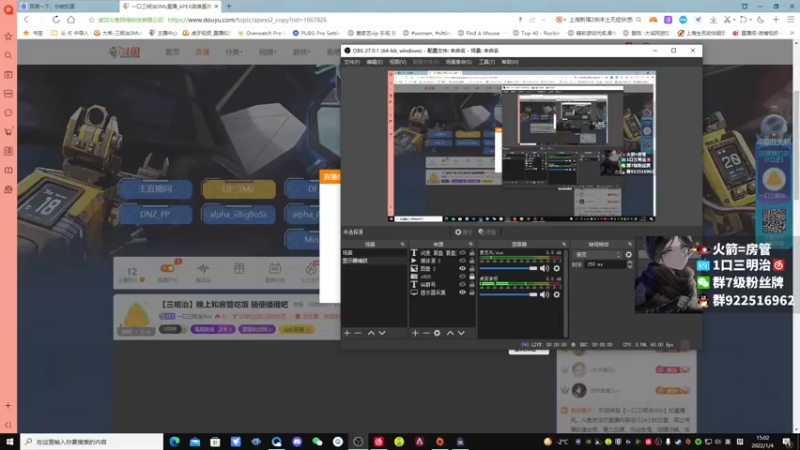Adjust desktop audio volume slider
Viewport: 800px width, 450px height.
tap(508, 294)
